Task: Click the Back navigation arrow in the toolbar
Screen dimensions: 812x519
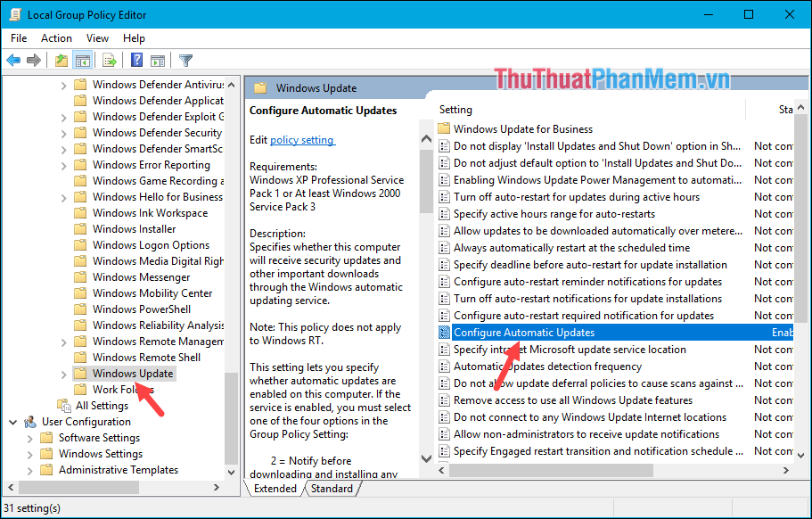Action: [x=12, y=60]
